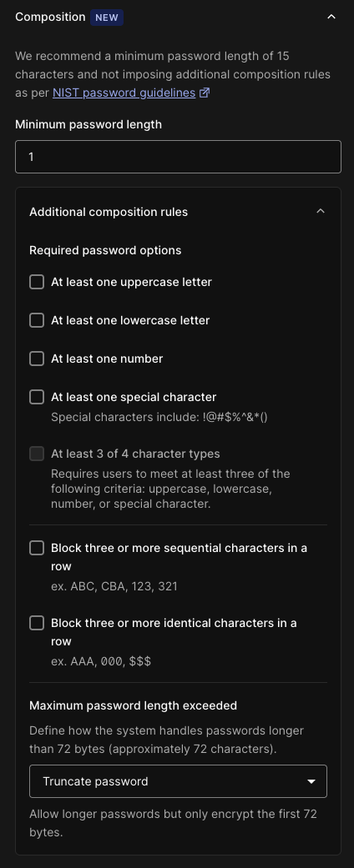
Task: Enable at least one lowercase letter
Action: [37, 320]
